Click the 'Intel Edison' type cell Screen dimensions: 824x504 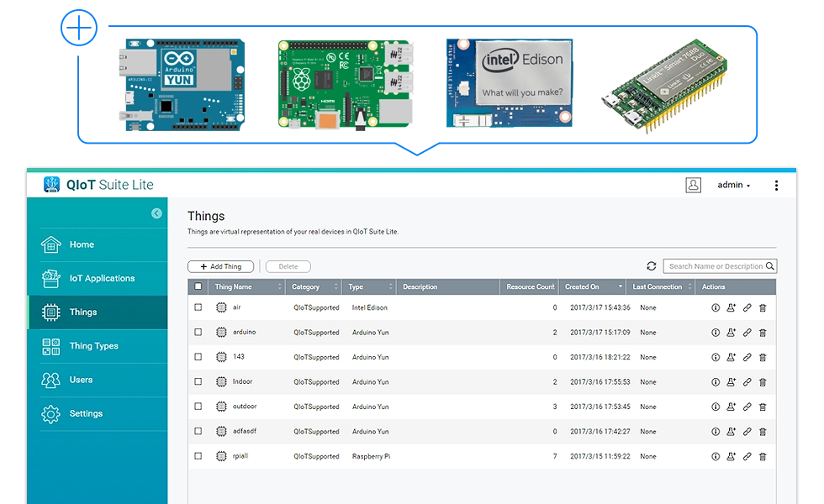pyautogui.click(x=369, y=307)
